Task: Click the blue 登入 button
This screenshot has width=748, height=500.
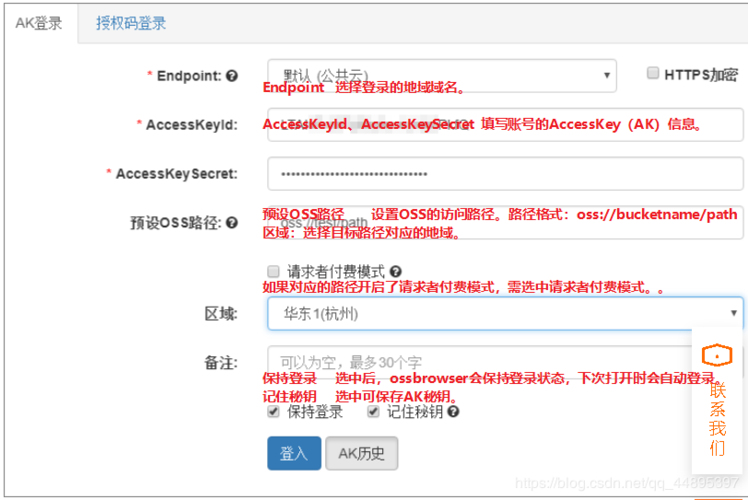Action: point(294,453)
